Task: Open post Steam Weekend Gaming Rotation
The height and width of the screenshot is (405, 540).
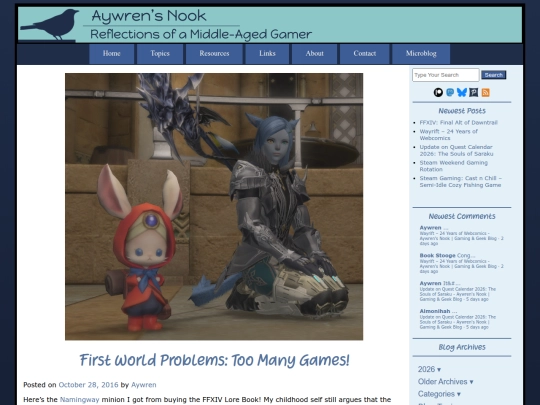Action: pos(454,166)
